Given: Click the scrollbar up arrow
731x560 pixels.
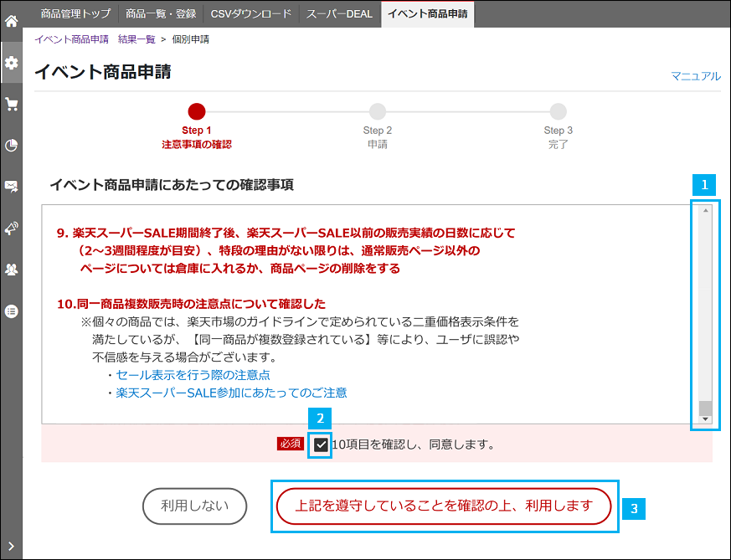Looking at the screenshot, I should (703, 209).
